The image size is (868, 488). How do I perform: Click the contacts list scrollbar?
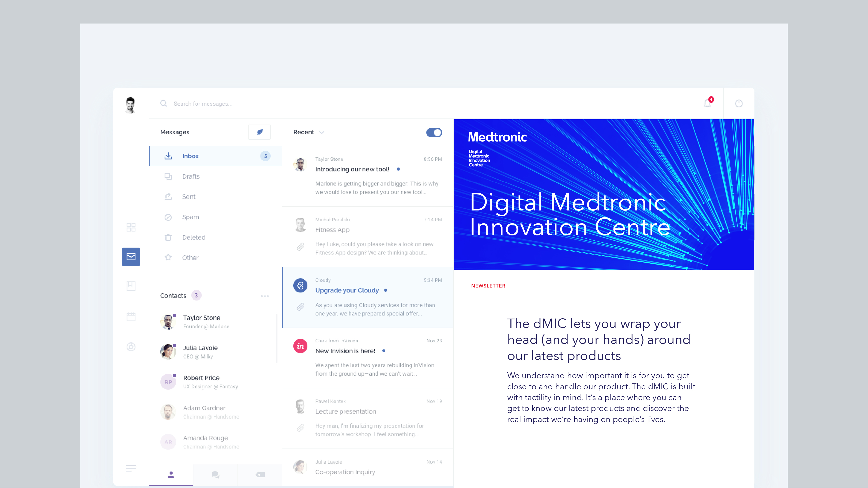point(276,338)
